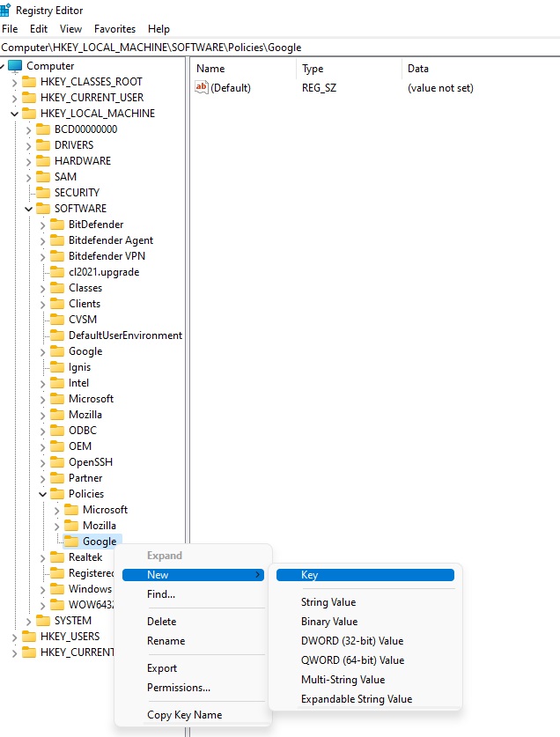The width and height of the screenshot is (560, 737).
Task: Open the Help menu
Action: 158,29
